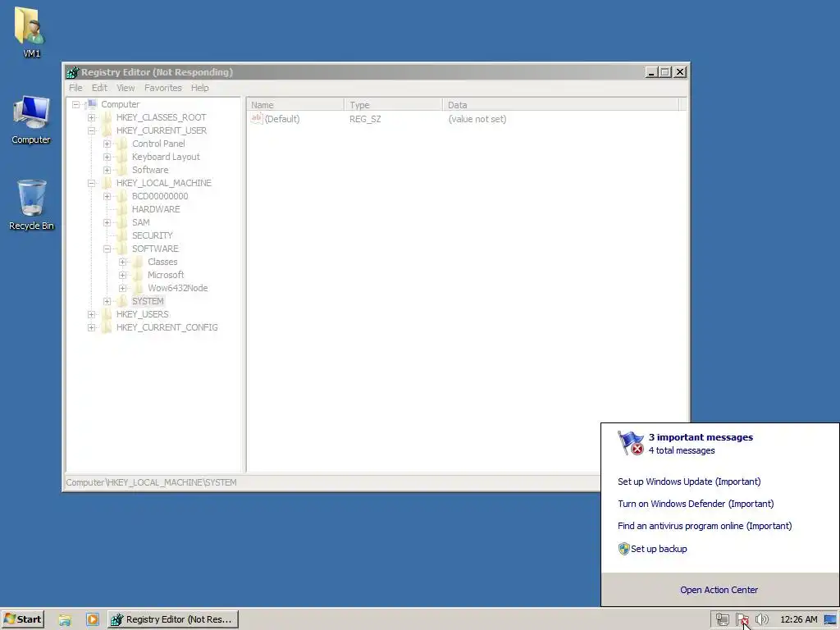Click the HKEY_USERS folder icon
The width and height of the screenshot is (840, 630).
pos(107,314)
